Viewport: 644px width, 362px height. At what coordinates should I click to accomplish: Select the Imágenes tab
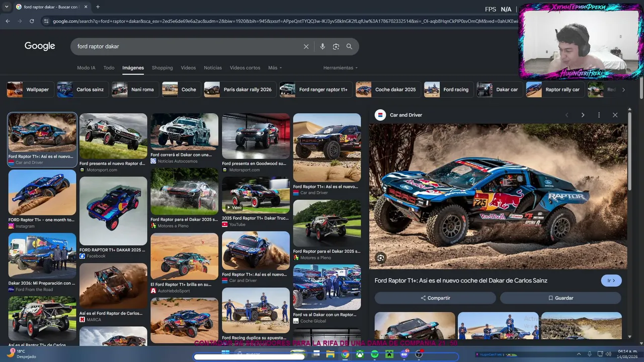point(133,68)
